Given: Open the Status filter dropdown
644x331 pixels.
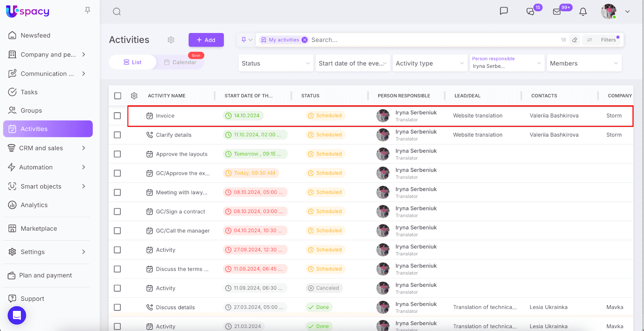Looking at the screenshot, I should [276, 63].
